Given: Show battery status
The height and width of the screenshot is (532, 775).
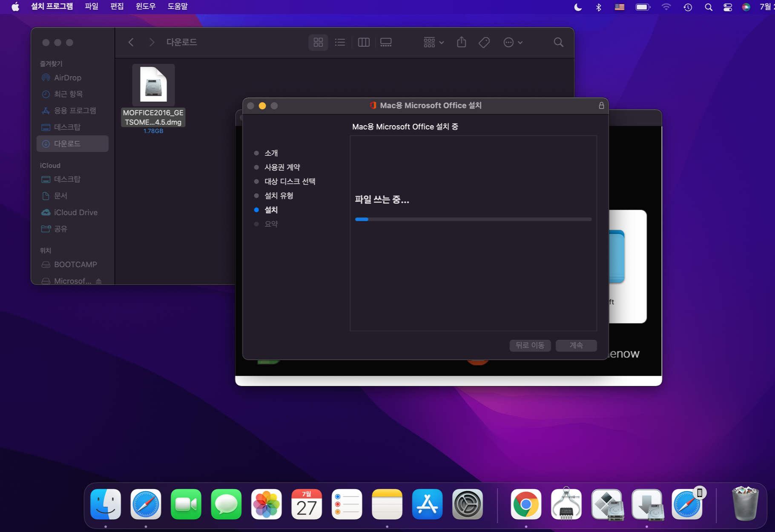Looking at the screenshot, I should click(x=643, y=7).
